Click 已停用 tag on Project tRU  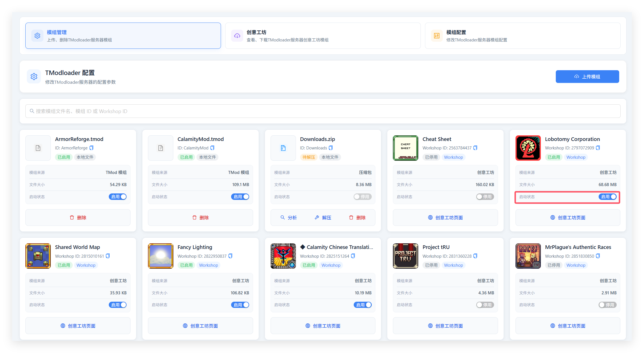431,265
